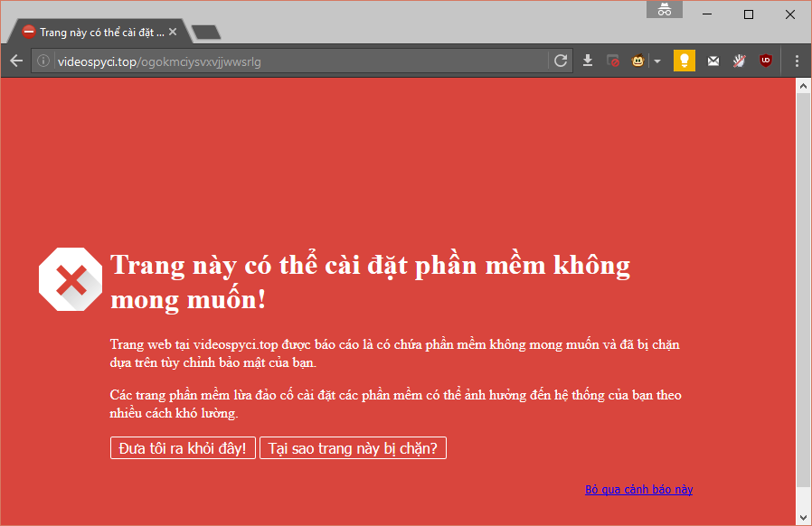Image resolution: width=812 pixels, height=526 pixels.
Task: Open the mail envelope extension icon
Action: tap(713, 61)
